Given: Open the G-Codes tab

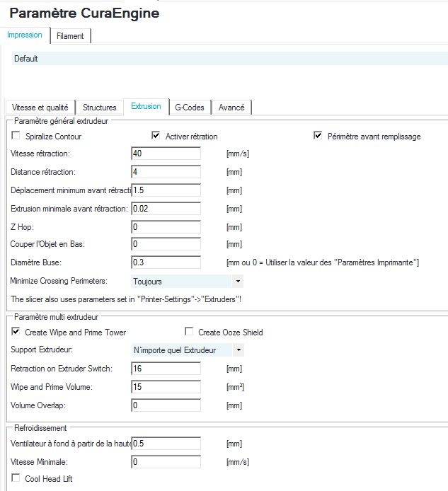Looking at the screenshot, I should click(190, 108).
